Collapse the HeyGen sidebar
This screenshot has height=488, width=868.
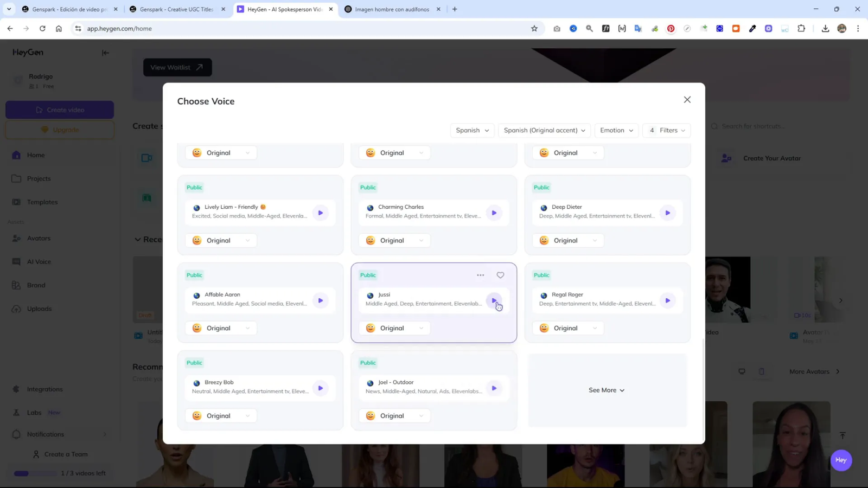[105, 53]
